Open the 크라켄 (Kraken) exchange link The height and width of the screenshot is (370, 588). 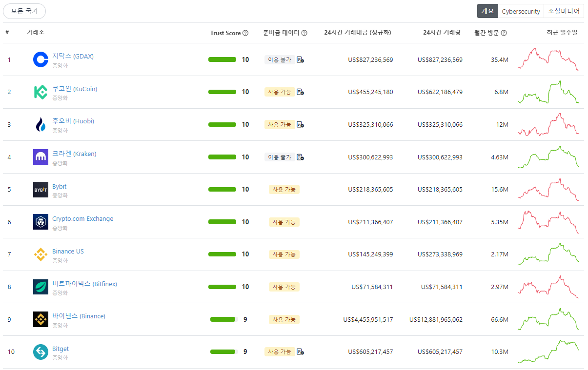click(x=74, y=154)
